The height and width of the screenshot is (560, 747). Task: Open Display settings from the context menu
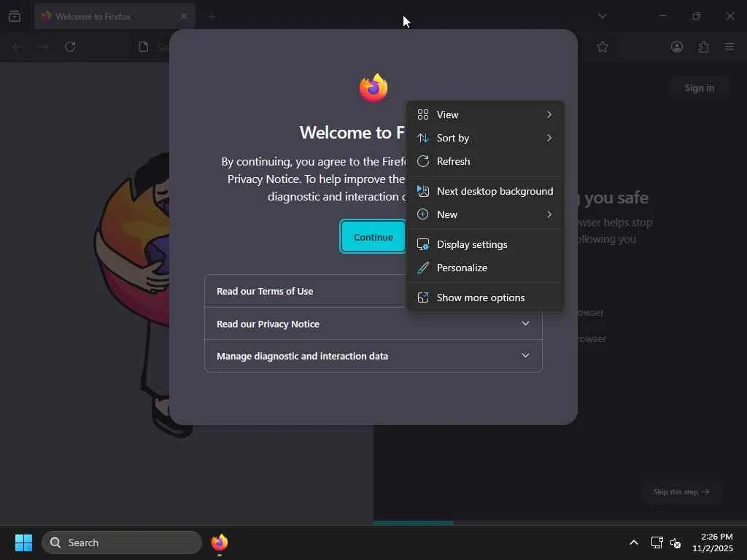[485, 245]
